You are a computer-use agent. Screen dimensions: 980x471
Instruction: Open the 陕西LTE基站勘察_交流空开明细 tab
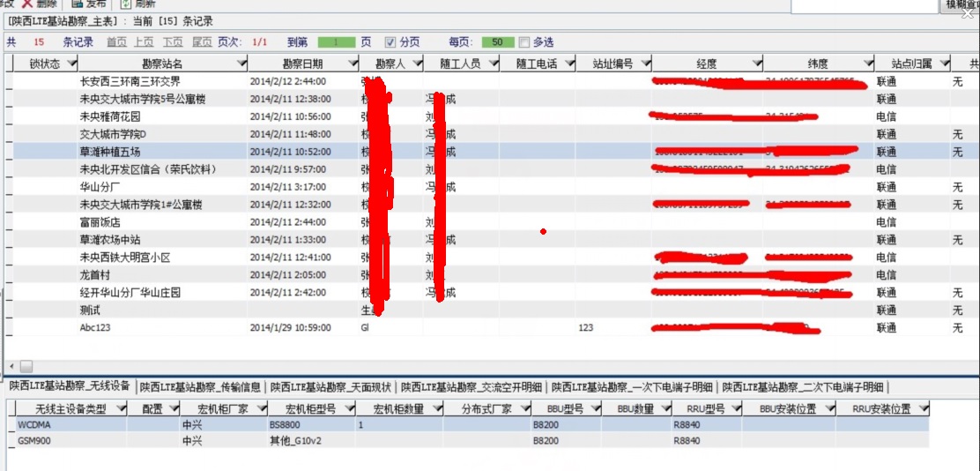471,386
